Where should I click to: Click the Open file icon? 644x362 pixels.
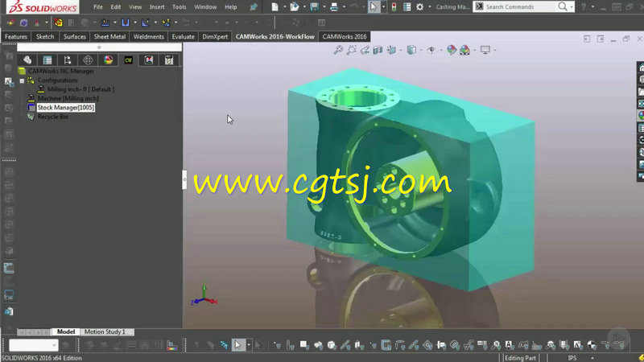295,6
